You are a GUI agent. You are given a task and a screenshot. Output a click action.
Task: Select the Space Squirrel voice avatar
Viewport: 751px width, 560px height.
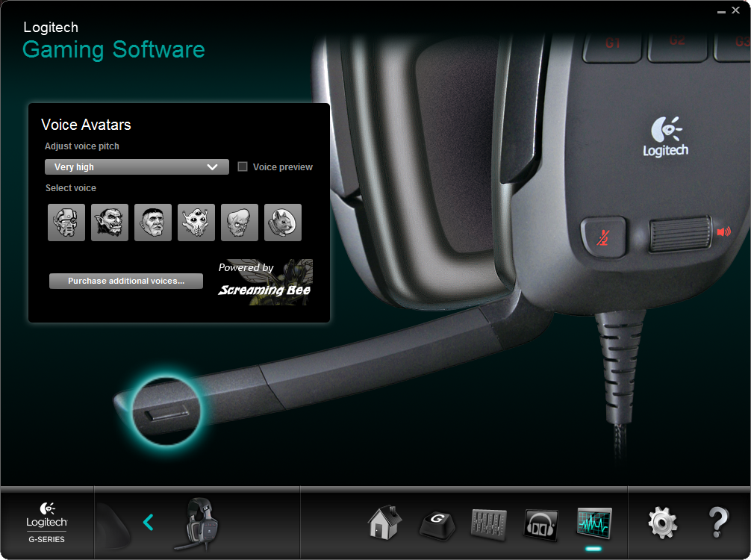click(x=283, y=222)
